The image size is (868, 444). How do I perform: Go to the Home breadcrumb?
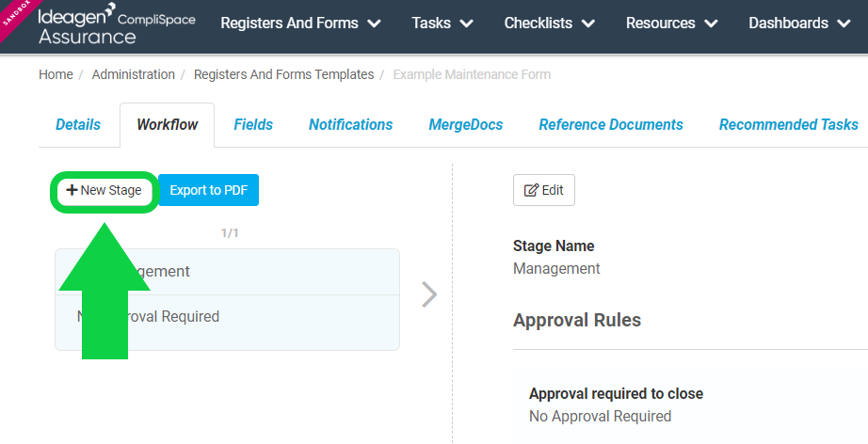point(56,74)
